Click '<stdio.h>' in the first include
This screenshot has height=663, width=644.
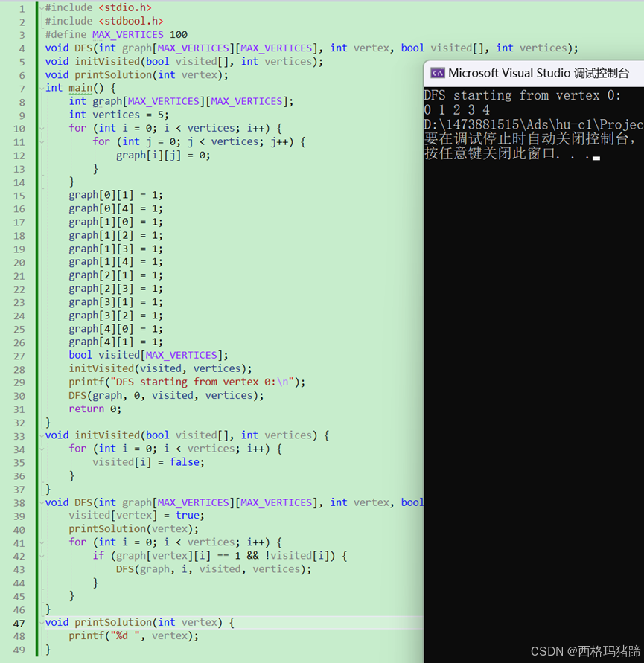[x=125, y=8]
